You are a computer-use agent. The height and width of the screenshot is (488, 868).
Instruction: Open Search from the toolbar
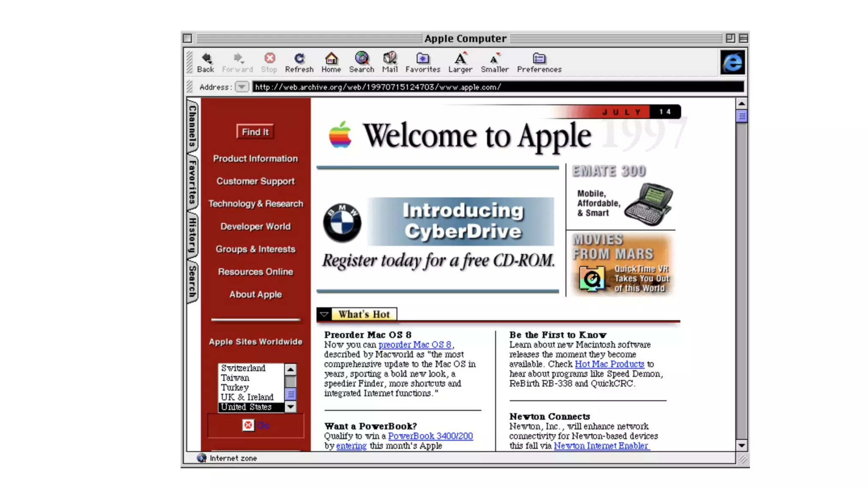tap(362, 58)
